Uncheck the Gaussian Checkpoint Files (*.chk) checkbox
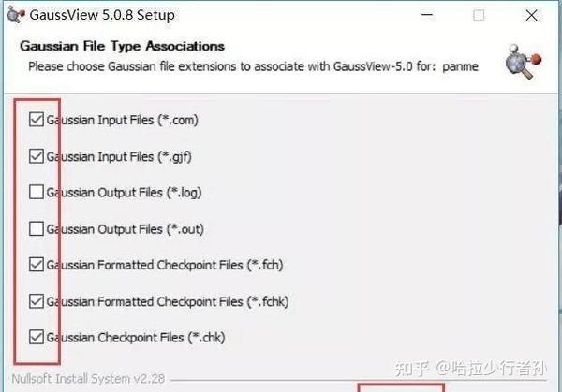Image resolution: width=562 pixels, height=392 pixels. tap(37, 337)
